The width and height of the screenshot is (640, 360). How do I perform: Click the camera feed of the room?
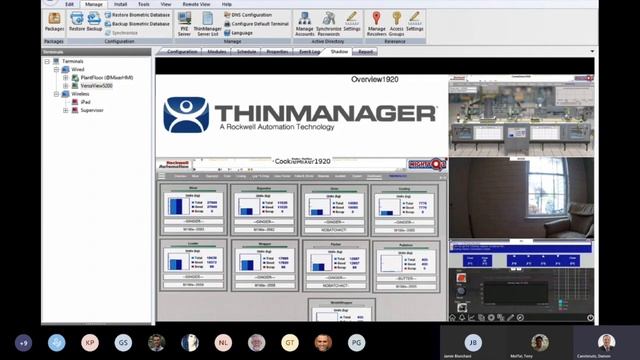521,198
